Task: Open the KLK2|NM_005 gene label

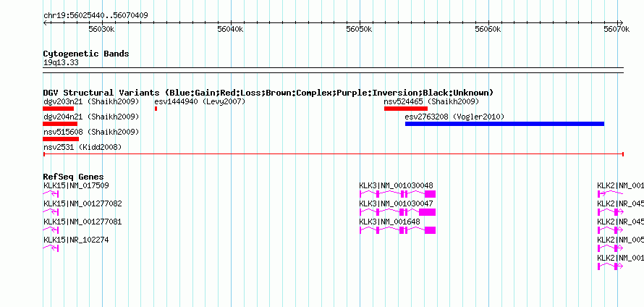Action: pos(621,240)
